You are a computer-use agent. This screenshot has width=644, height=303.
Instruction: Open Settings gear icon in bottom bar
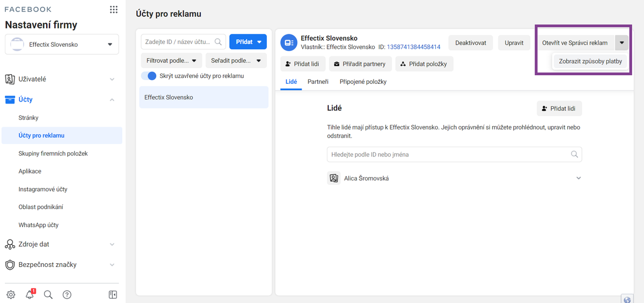click(x=11, y=294)
